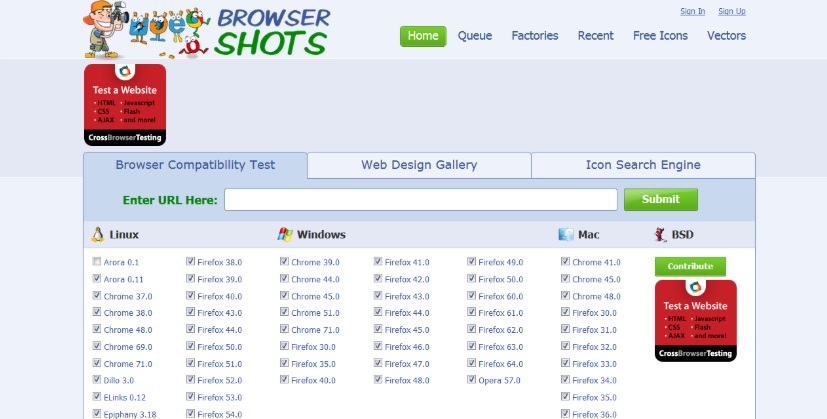Image resolution: width=827 pixels, height=419 pixels.
Task: Switch to Web Design Gallery tab
Action: pos(419,165)
